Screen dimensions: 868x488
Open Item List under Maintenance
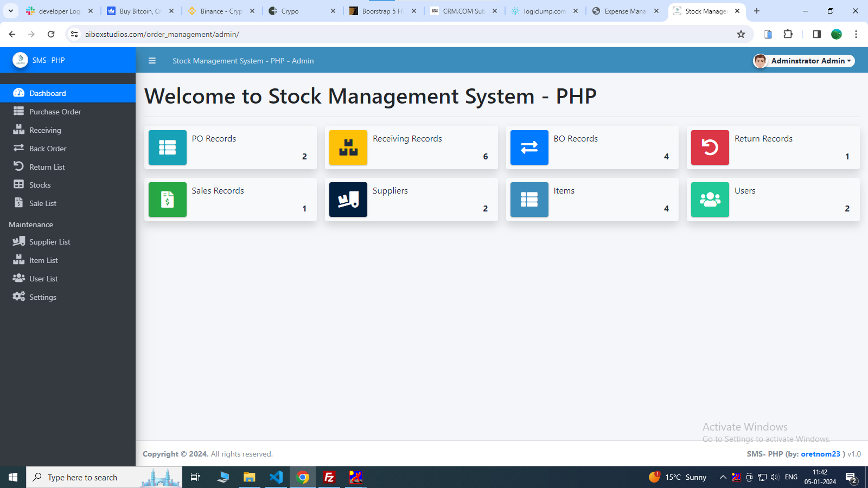point(68,260)
